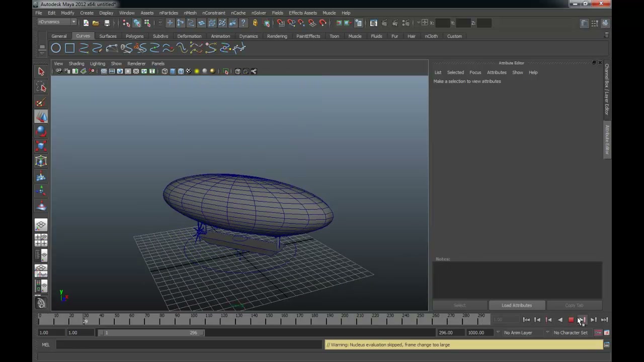644x362 pixels.
Task: Select the NURBS square shelf icon
Action: (x=70, y=48)
